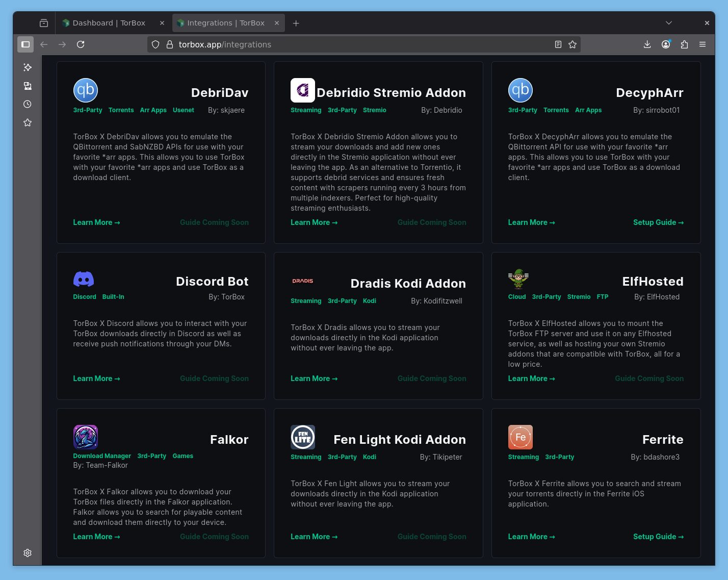Open the Firefox account menu
This screenshot has height=580, width=728.
coord(666,44)
